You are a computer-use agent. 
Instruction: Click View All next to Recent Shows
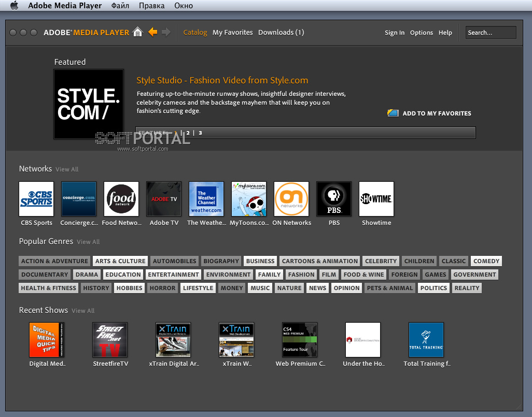(x=83, y=310)
